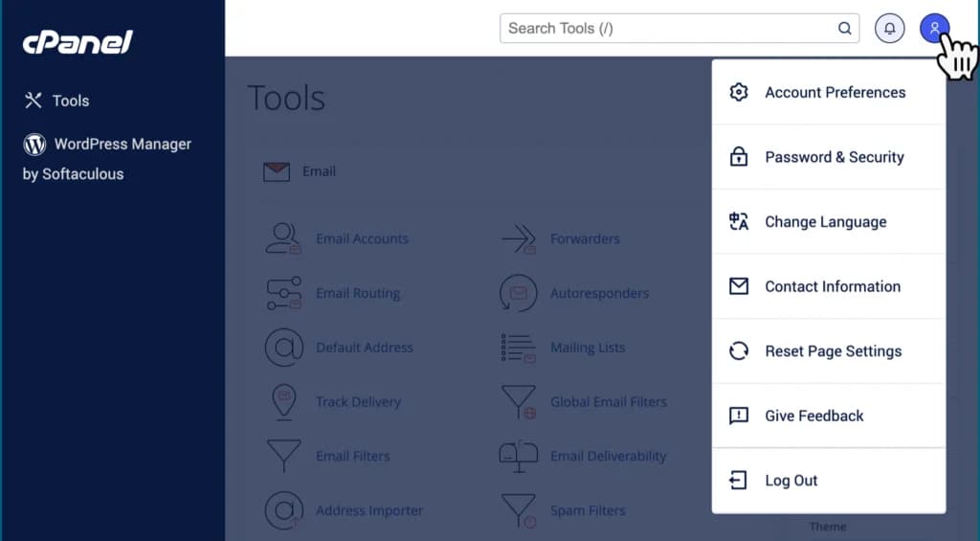Open the Address Importer link

point(369,510)
